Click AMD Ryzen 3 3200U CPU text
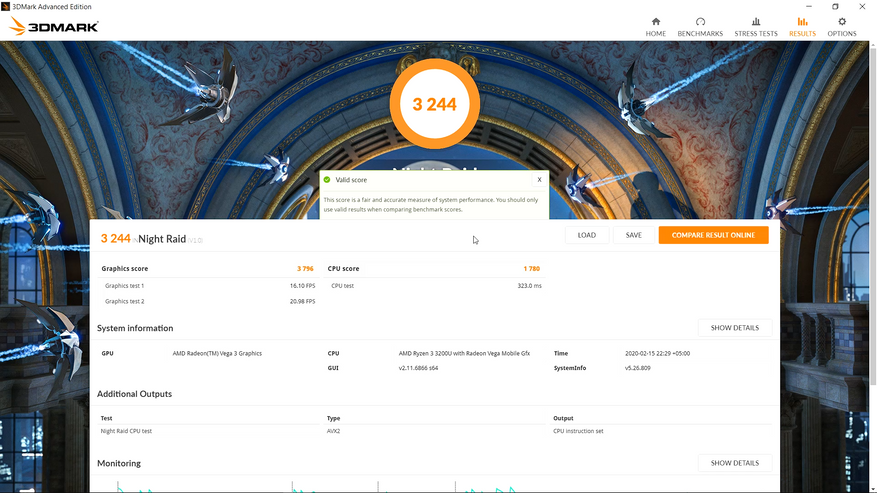877x493 pixels. point(464,354)
